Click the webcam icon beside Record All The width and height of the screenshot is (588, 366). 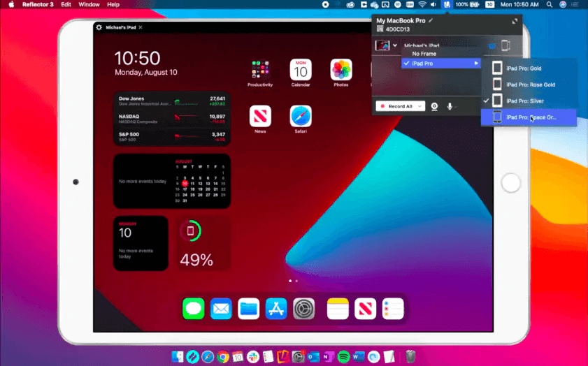pyautogui.click(x=435, y=106)
